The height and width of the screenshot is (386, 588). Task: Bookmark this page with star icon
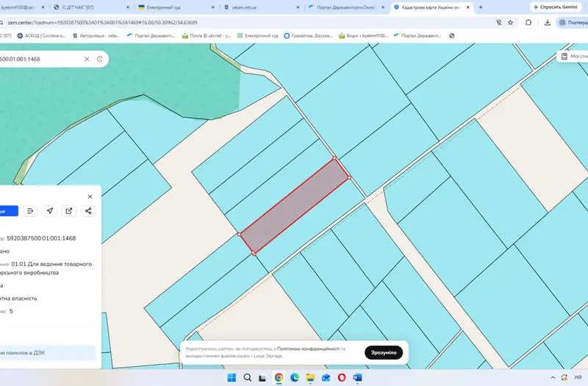click(x=510, y=23)
